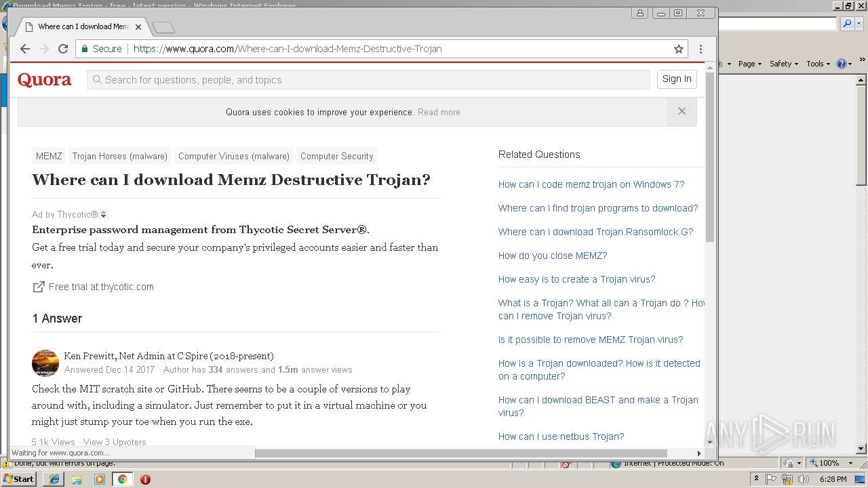Open 'How is a Trojan downloaded?' question
Image resolution: width=868 pixels, height=488 pixels.
(x=599, y=369)
